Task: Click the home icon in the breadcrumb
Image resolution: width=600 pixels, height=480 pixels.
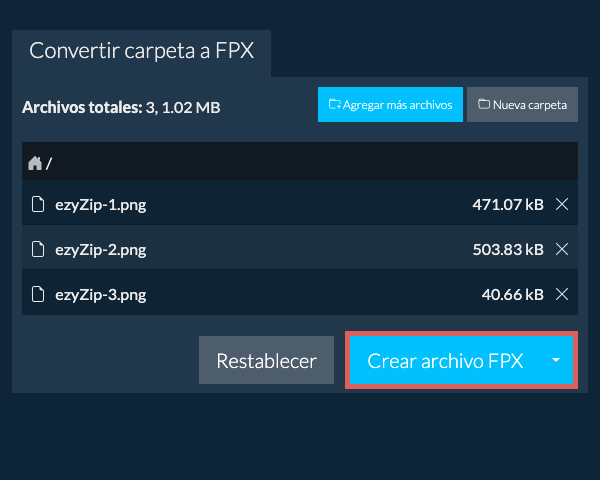Action: pos(35,163)
